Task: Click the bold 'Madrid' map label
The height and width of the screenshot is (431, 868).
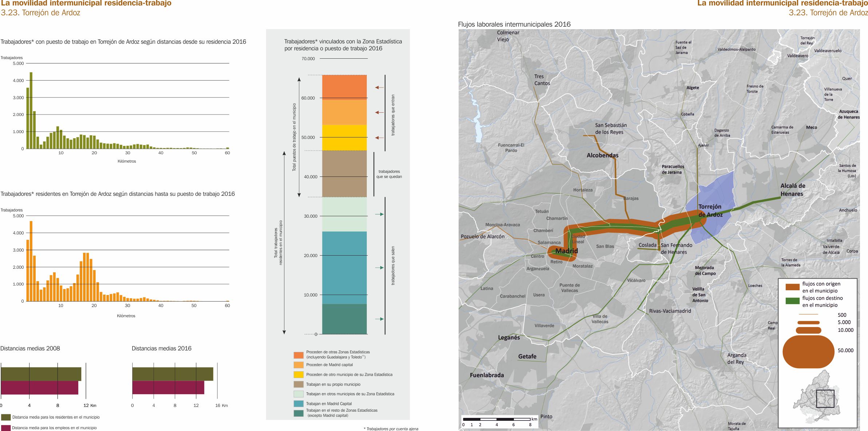Action: [x=566, y=251]
